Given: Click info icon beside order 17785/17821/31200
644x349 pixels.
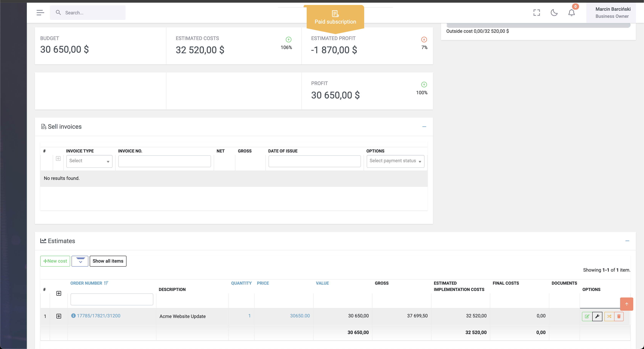Looking at the screenshot, I should (x=73, y=316).
